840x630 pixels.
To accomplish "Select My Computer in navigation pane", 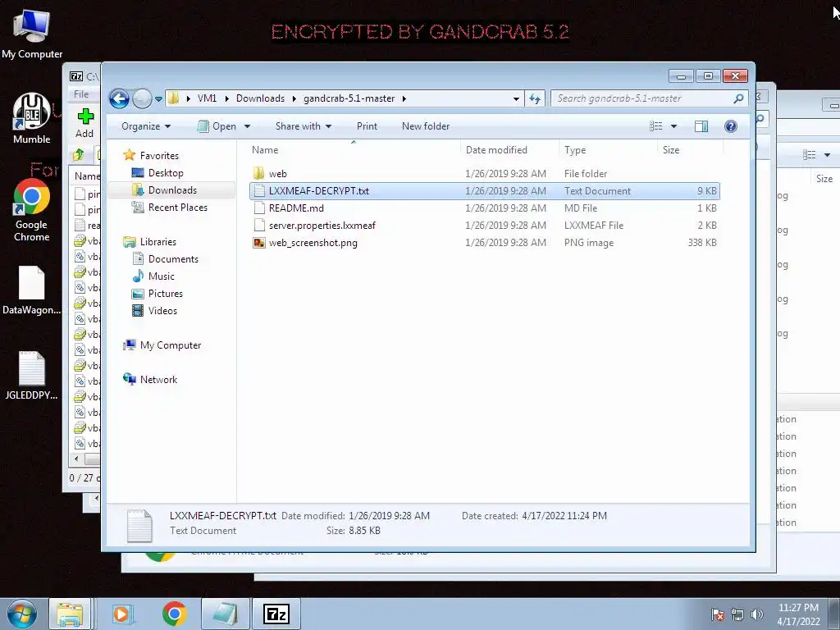I will pos(171,345).
